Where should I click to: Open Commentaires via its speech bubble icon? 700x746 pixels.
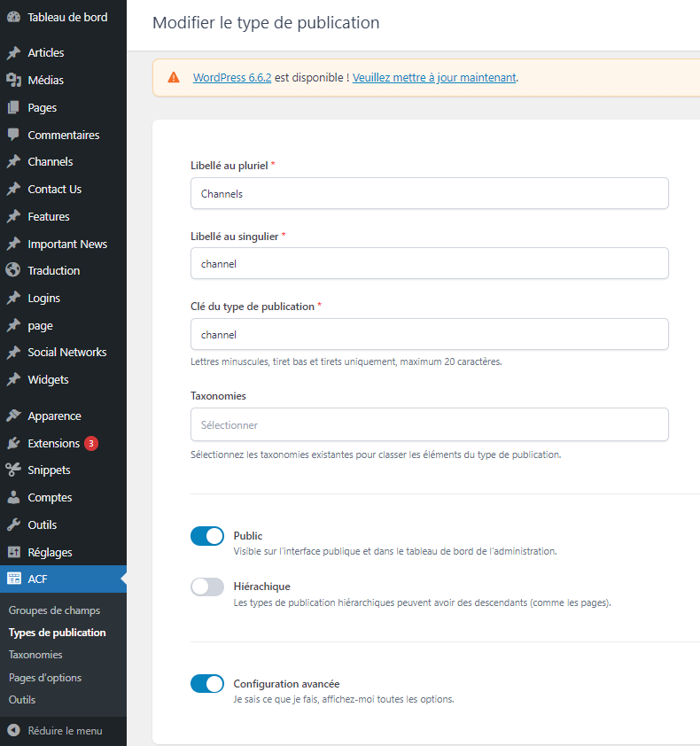coord(13,135)
